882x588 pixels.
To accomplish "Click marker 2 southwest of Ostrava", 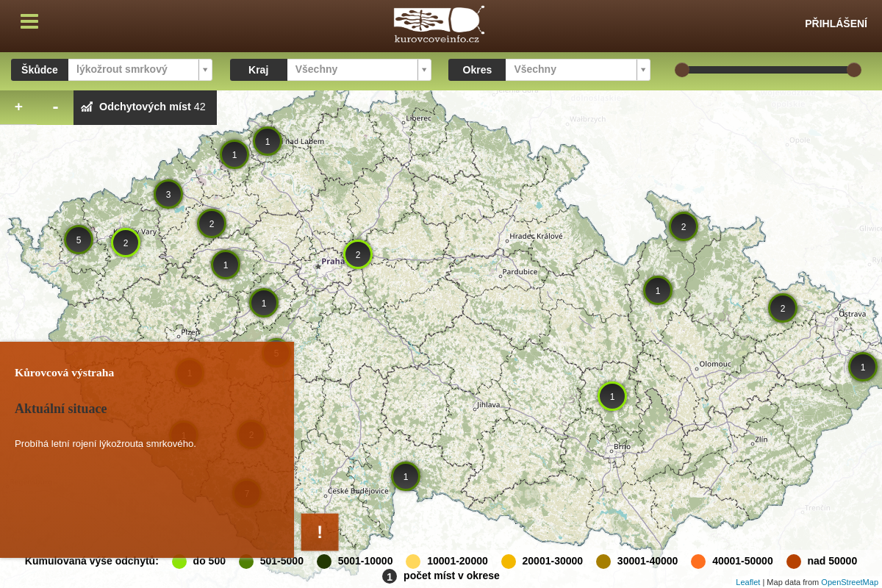I will pyautogui.click(x=783, y=308).
